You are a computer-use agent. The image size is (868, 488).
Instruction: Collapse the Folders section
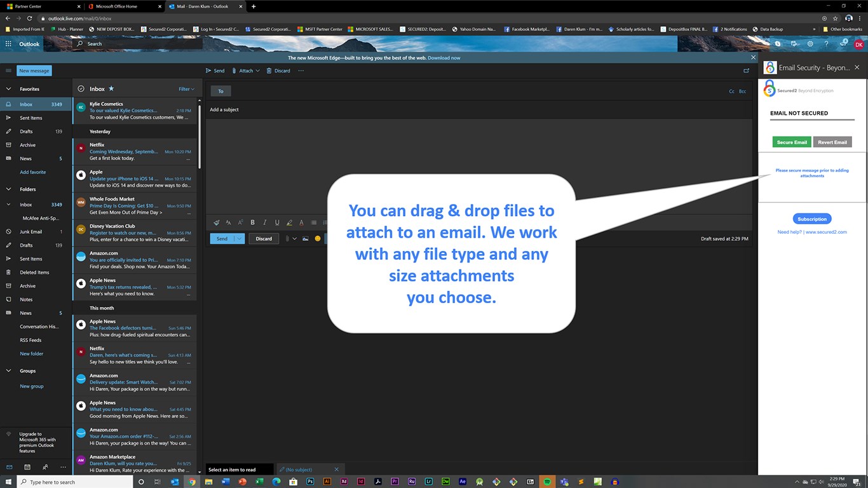[8, 189]
